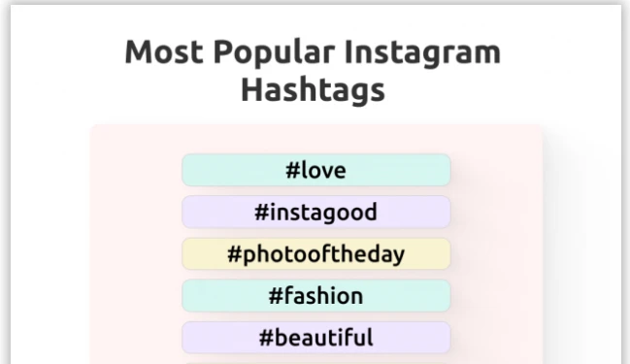Screen dimensions: 630x364
Task: Click the word "Popular" in the title
Action: pyautogui.click(x=274, y=52)
